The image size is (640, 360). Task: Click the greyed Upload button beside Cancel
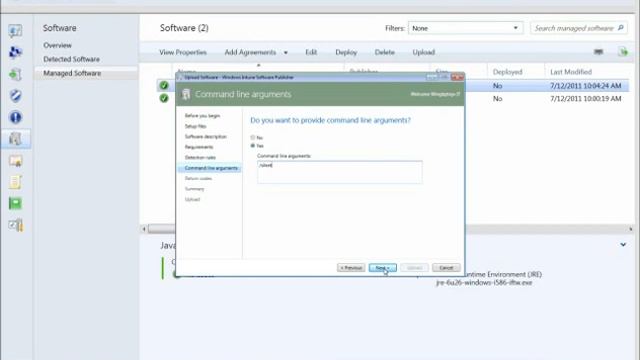tap(414, 268)
